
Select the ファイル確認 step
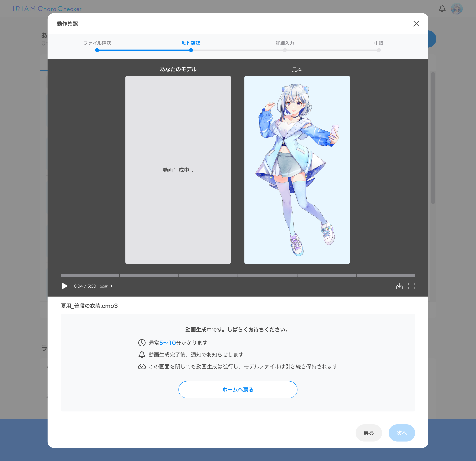tap(97, 43)
